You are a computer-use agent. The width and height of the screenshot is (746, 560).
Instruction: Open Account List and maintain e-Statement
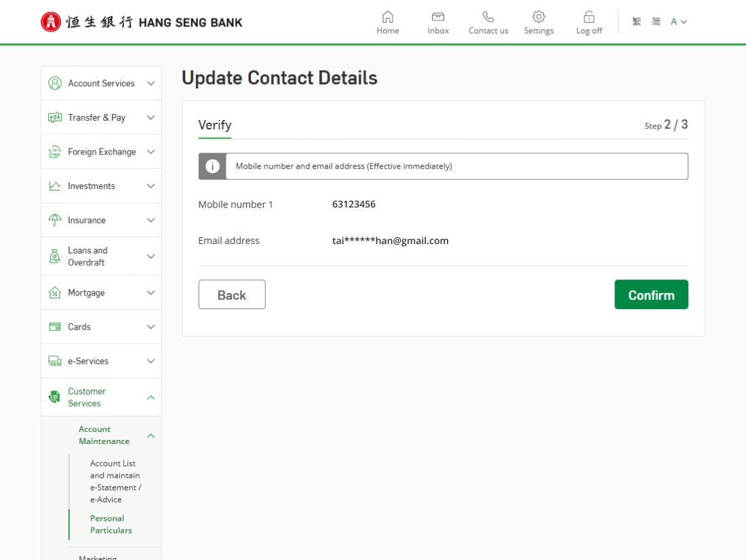click(x=115, y=481)
